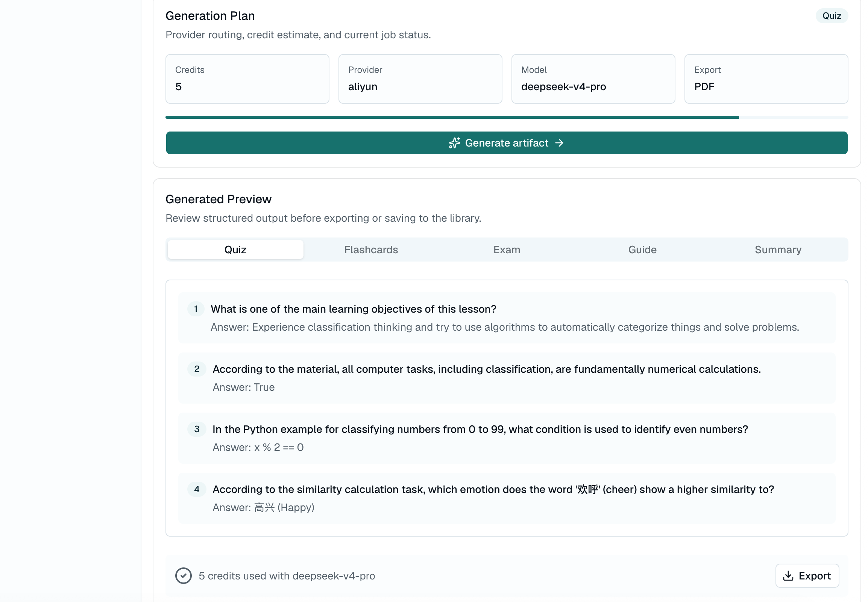This screenshot has width=868, height=602.
Task: Open the Exam tab
Action: 507,249
